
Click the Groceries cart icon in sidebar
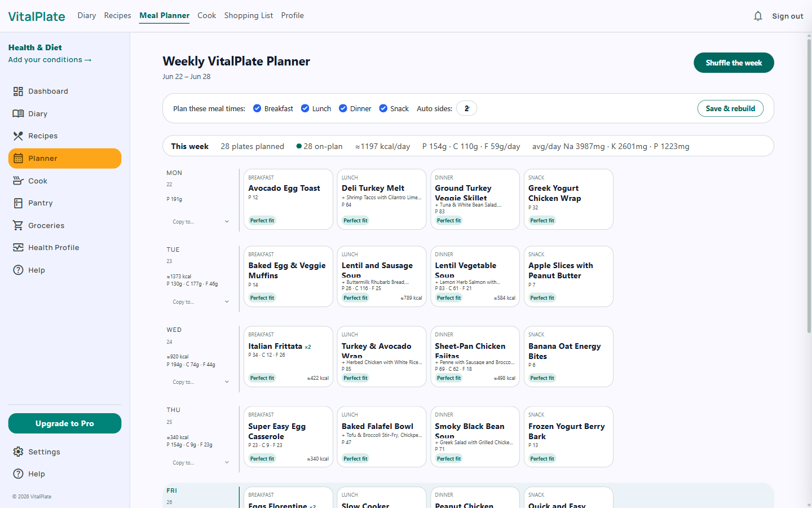(x=18, y=225)
